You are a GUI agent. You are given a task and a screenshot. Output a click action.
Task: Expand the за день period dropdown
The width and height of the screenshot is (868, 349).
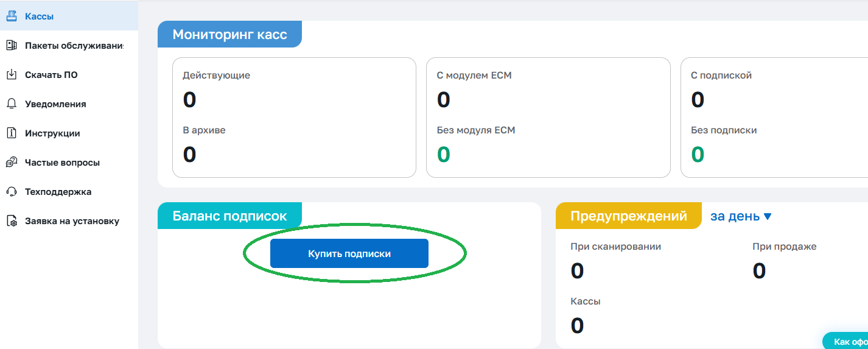[x=735, y=216]
